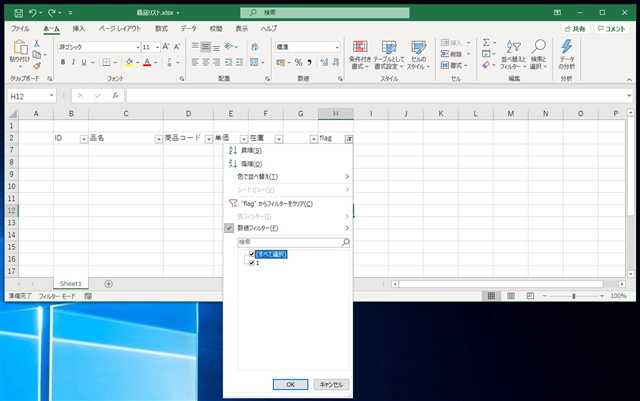Switch to the データ tab
The image size is (640, 401).
(189, 29)
